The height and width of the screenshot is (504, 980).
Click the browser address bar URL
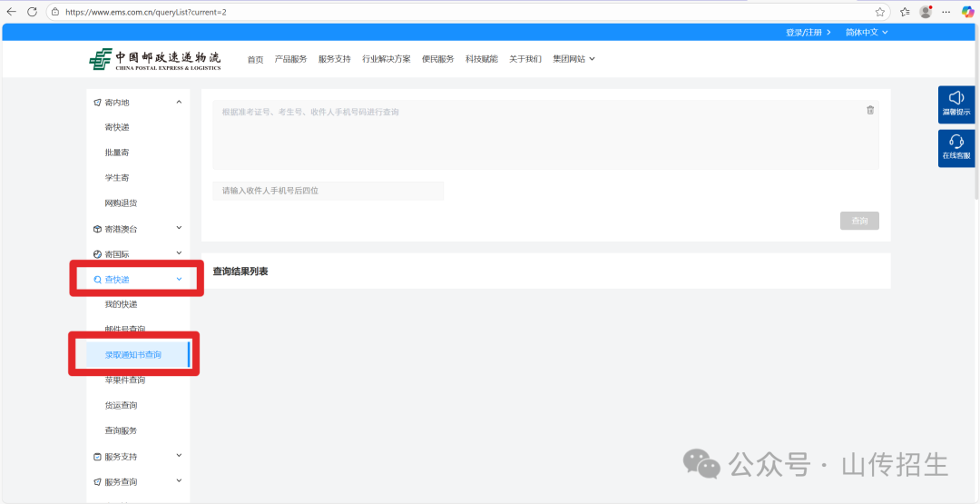[x=145, y=12]
